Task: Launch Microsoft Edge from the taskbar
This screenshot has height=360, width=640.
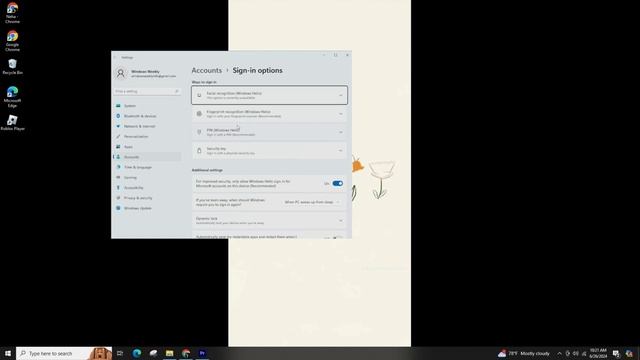Action: click(x=137, y=353)
